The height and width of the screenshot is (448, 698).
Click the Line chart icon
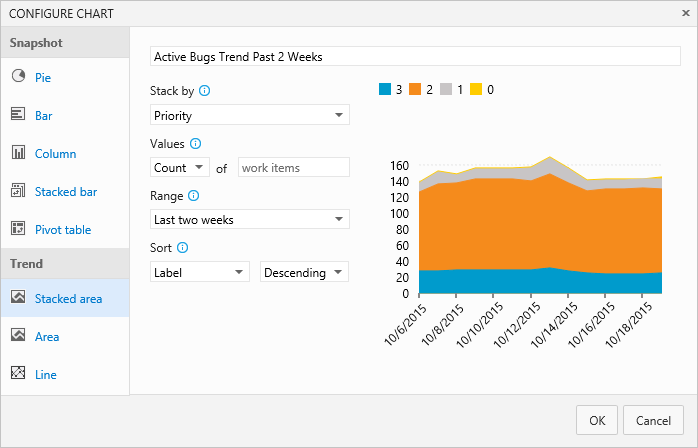18,373
